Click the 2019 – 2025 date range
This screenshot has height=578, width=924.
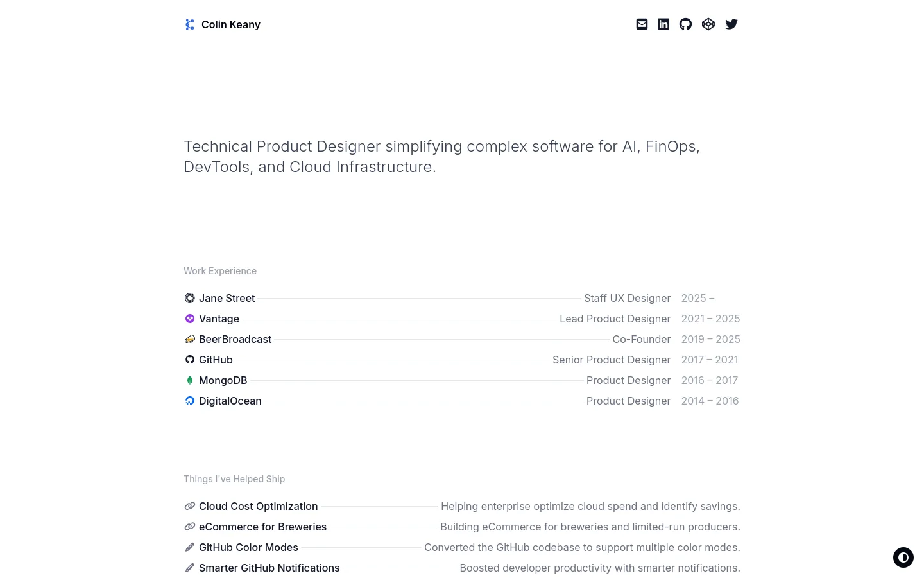(x=711, y=339)
